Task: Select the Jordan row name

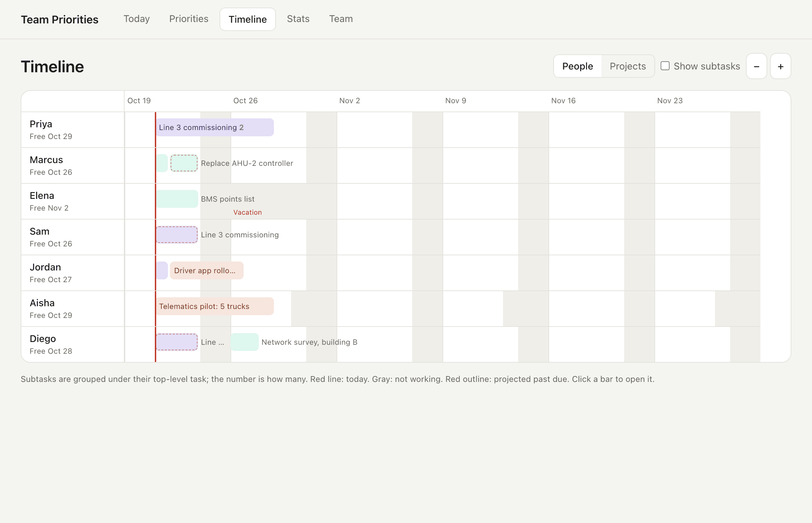Action: pos(45,267)
